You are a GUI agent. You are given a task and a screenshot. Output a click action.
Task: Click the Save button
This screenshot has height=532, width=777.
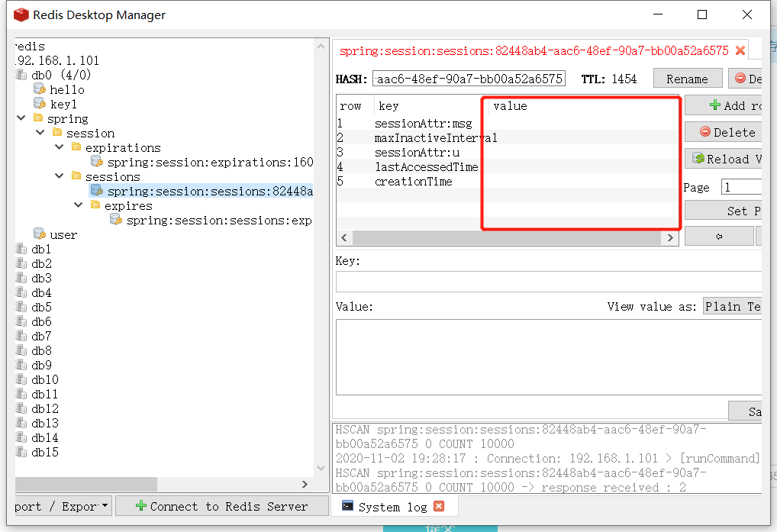pos(745,411)
